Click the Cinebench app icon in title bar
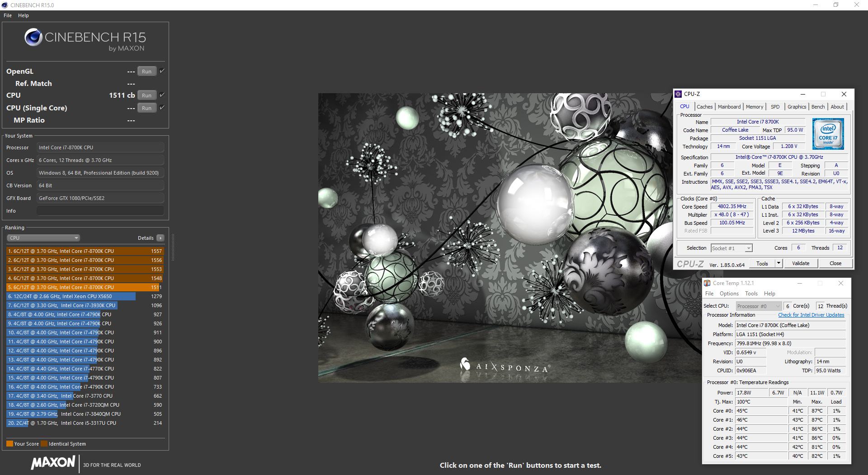868x475 pixels. coord(5,5)
